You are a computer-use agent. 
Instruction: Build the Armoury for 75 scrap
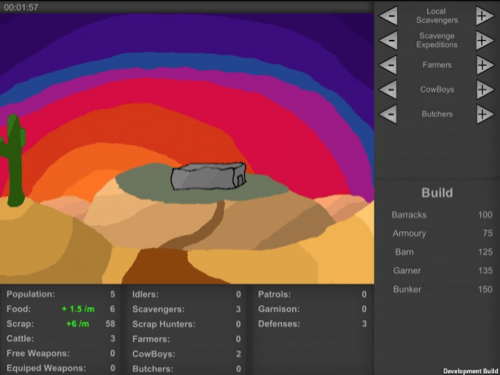(442, 233)
